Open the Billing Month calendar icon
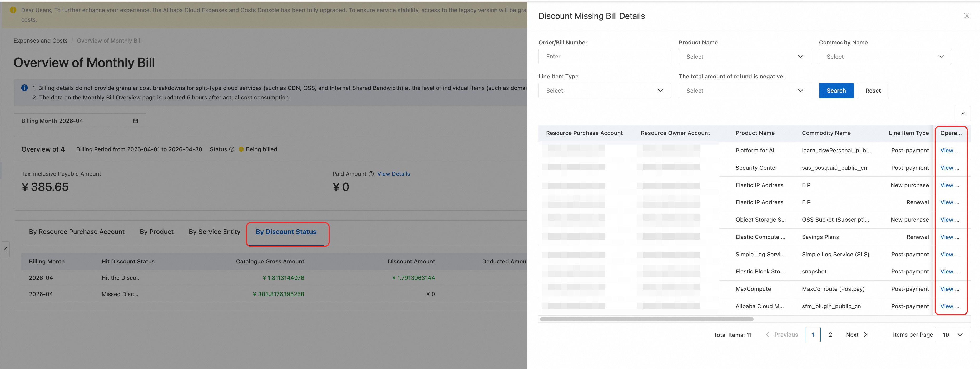 coord(135,121)
